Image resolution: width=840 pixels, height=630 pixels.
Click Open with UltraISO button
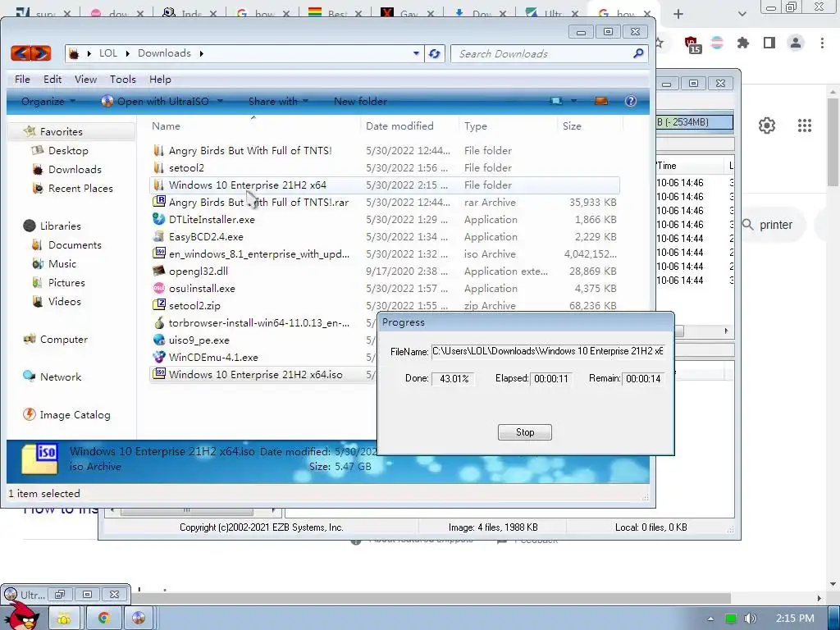click(x=155, y=101)
